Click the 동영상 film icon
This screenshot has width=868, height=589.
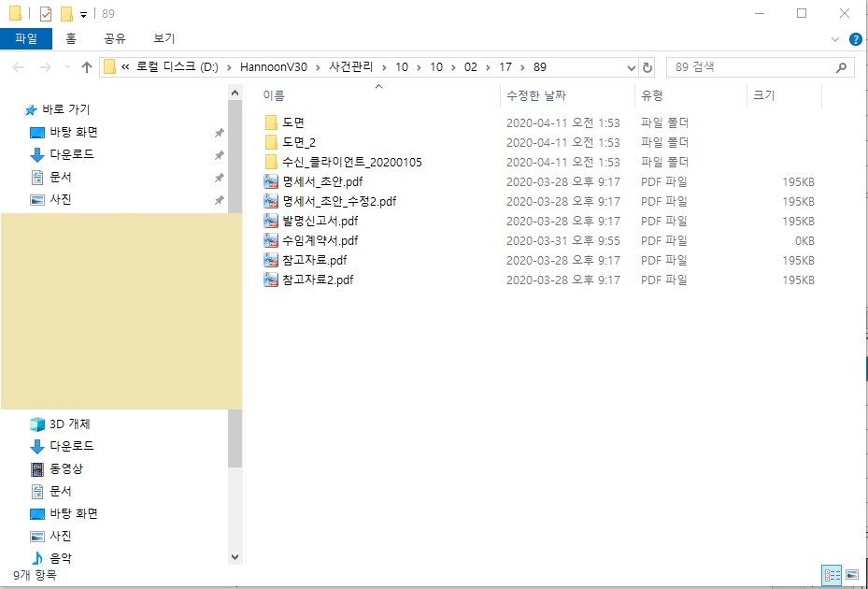coord(36,469)
